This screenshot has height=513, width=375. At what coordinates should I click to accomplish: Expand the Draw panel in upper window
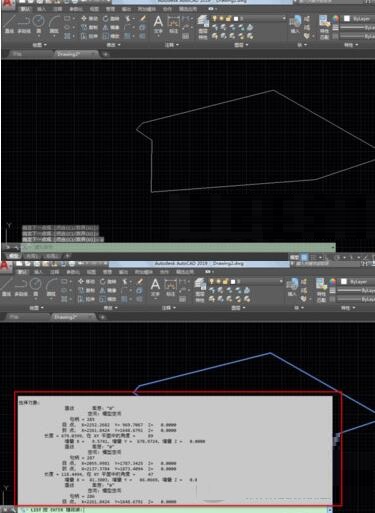[39, 45]
